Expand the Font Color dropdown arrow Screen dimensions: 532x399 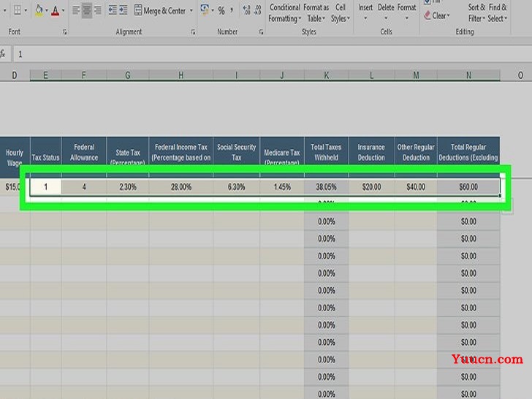tap(63, 11)
